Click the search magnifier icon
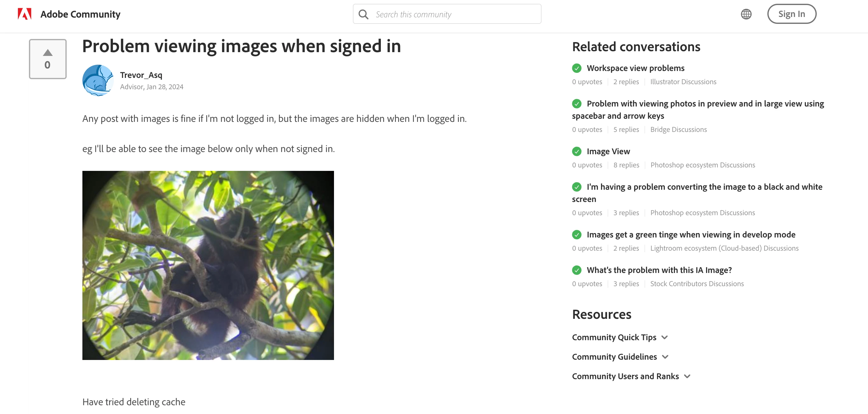Viewport: 868px width, 414px height. tap(363, 14)
